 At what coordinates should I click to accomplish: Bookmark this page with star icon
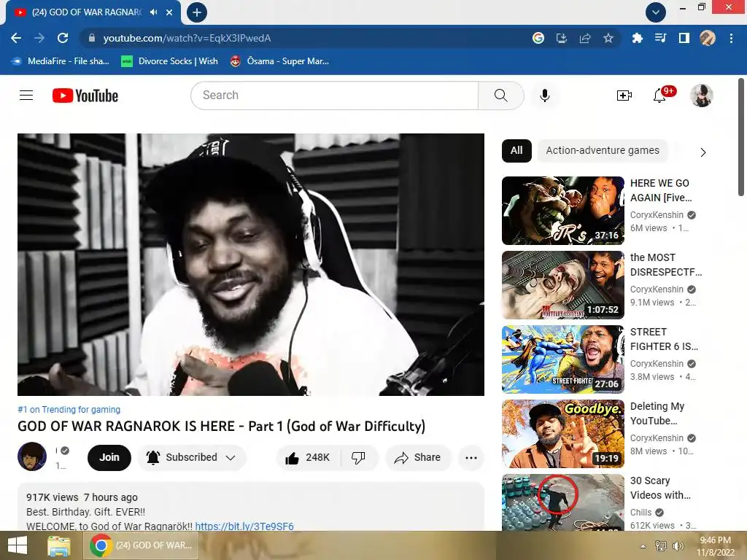pyautogui.click(x=608, y=38)
